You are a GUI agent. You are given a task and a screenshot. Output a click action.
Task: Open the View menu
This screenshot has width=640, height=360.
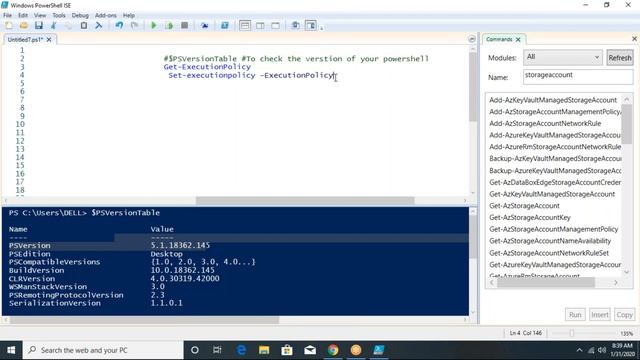pyautogui.click(x=40, y=16)
